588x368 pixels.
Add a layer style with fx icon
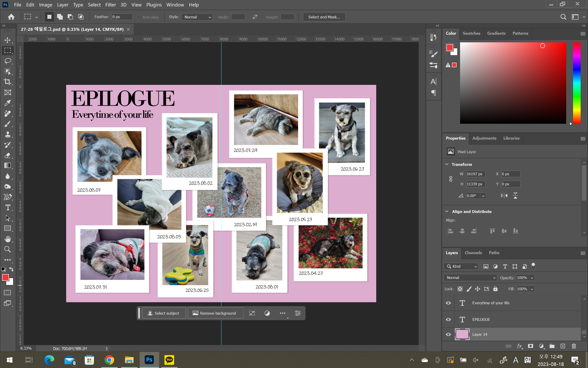[520, 346]
